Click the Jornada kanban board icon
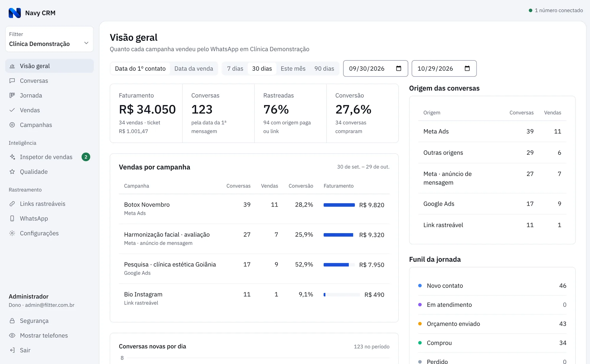590x364 pixels. 12,95
